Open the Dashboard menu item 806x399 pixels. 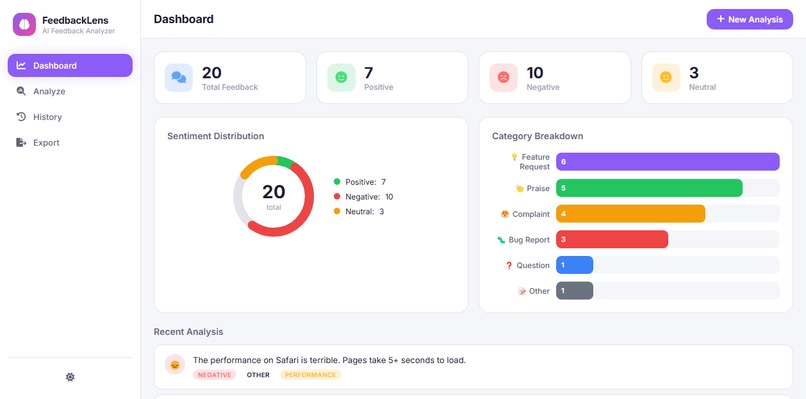pos(70,65)
